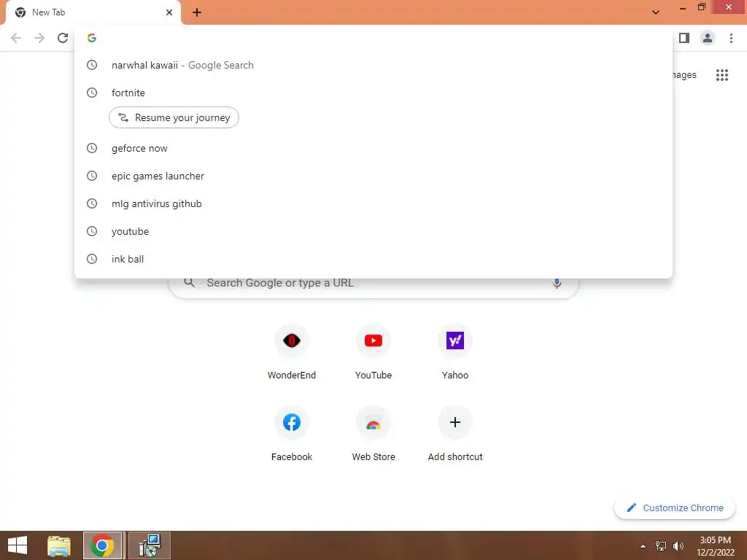Select ink ball suggestion

coord(373,259)
